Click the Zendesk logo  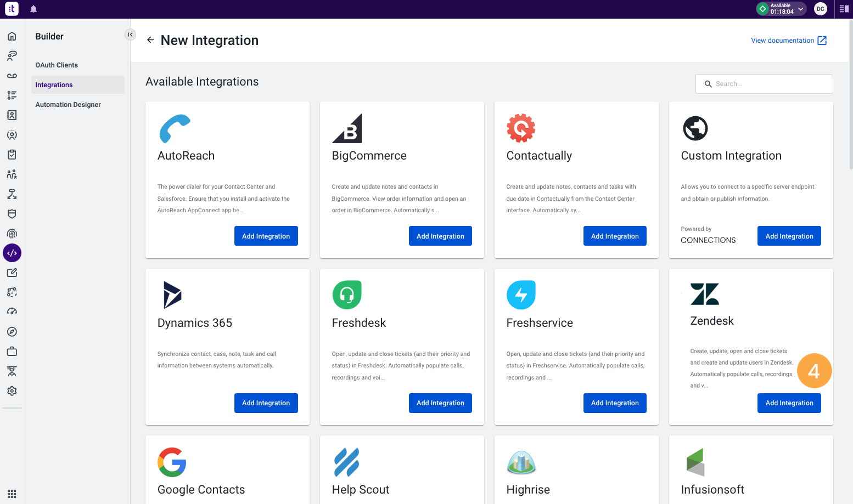(x=705, y=294)
